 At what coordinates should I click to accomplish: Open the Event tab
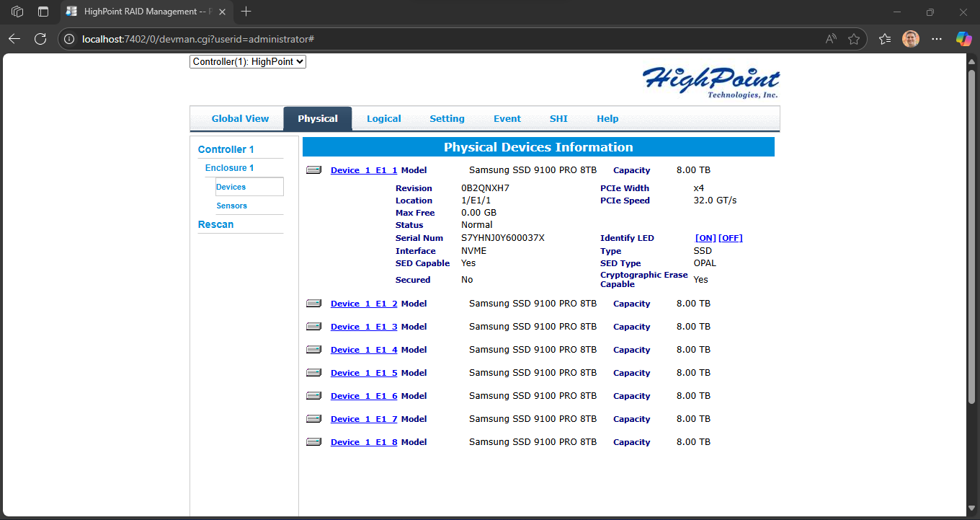tap(507, 118)
